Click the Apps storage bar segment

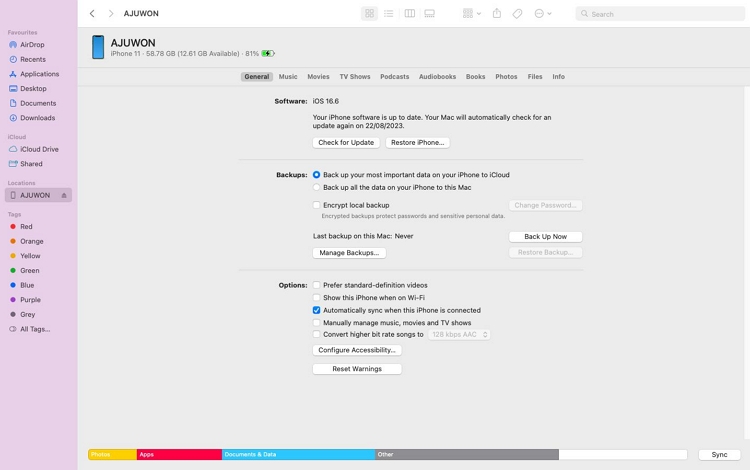[179, 455]
